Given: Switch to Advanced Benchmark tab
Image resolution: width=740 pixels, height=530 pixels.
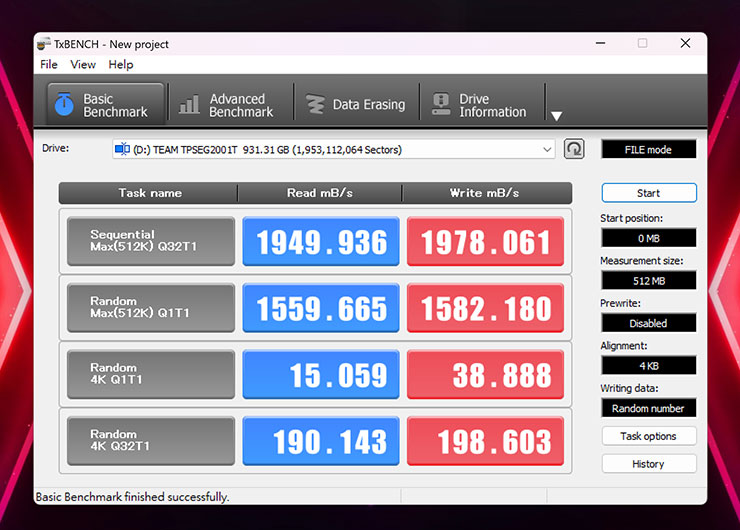Looking at the screenshot, I should point(231,105).
